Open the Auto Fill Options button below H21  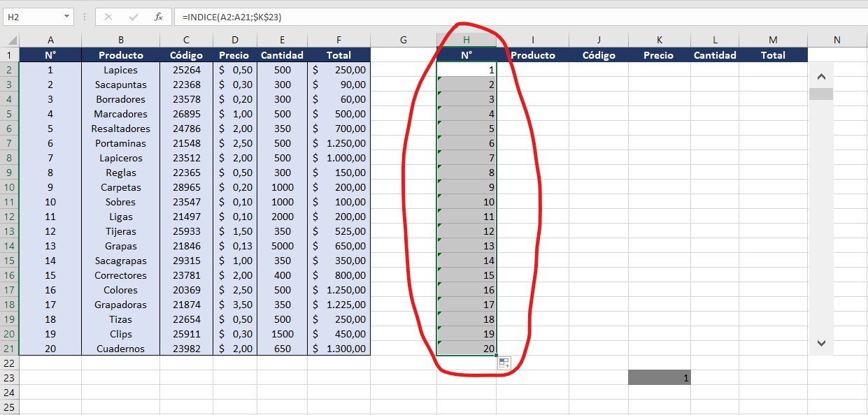tap(504, 363)
